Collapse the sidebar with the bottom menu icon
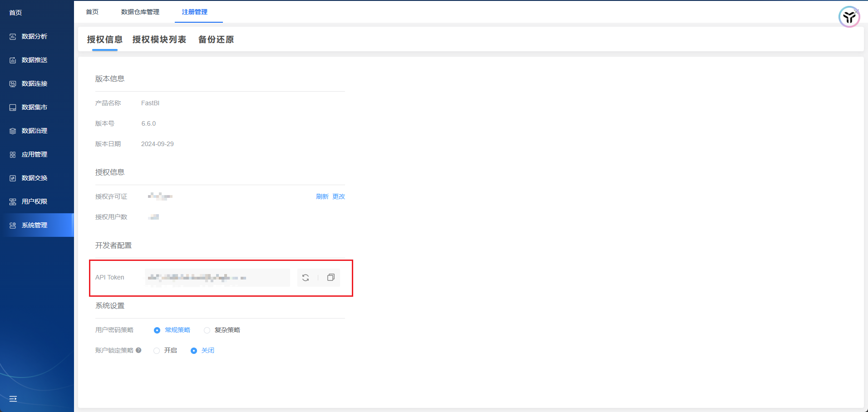Screen dimensions: 868x412 point(13,399)
